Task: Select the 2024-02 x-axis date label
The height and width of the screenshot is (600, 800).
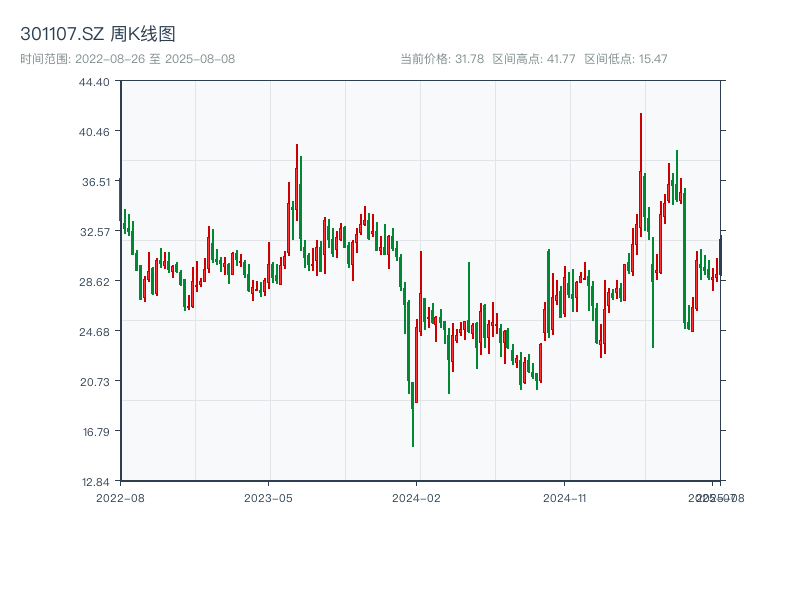Action: [417, 497]
